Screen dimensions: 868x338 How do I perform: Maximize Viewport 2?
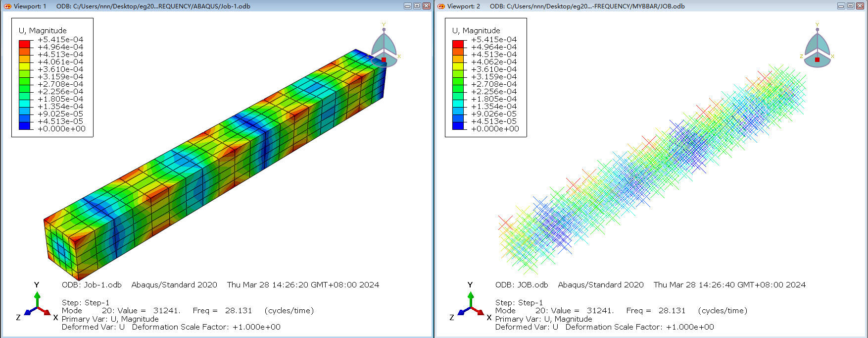pyautogui.click(x=850, y=6)
